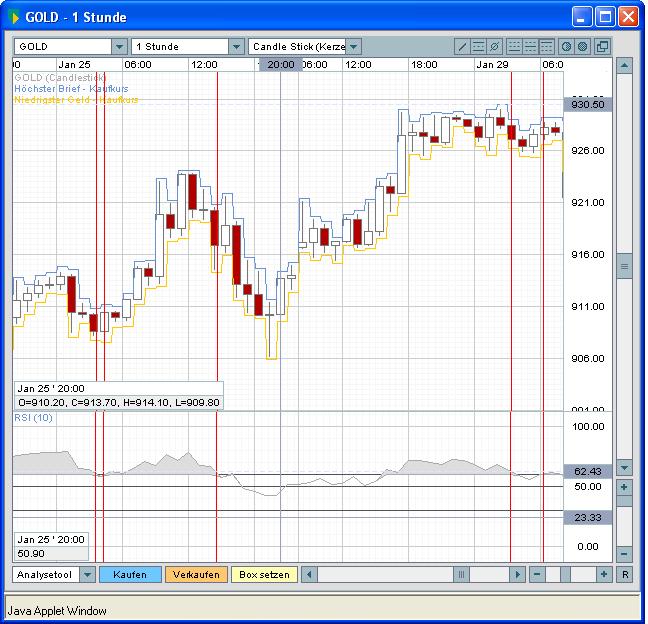
Task: Choose the line style icon with solid bottom line
Action: (514, 47)
